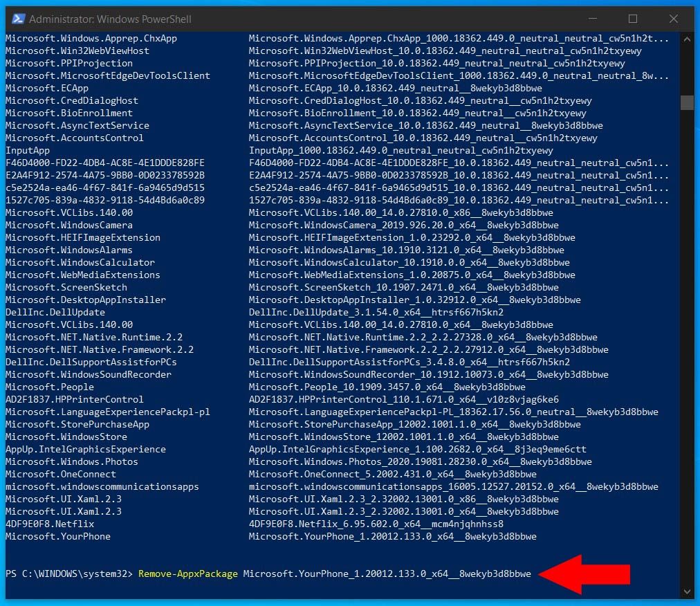
Task: Click DellInc.DellUpdate_3.1.54.0_x64 full package name
Action: point(376,312)
